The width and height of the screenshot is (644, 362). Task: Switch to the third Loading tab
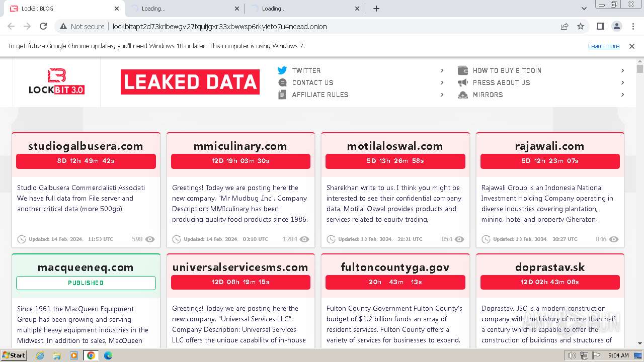click(304, 9)
